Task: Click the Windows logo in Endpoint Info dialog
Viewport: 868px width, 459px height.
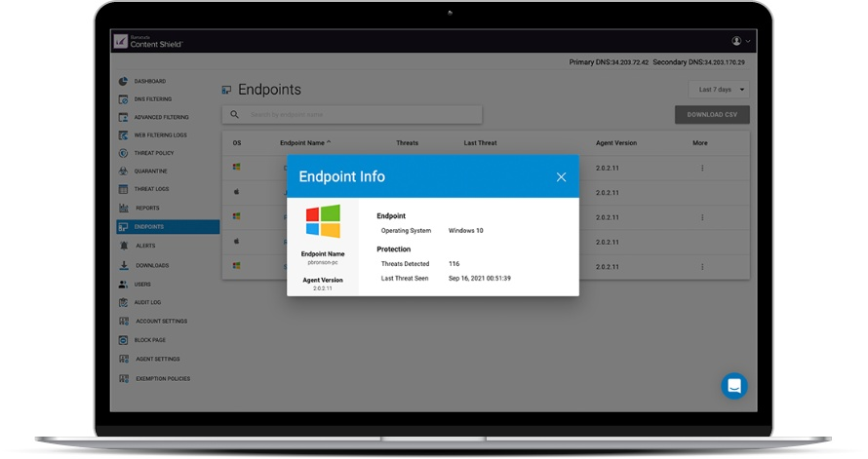Action: (x=323, y=221)
